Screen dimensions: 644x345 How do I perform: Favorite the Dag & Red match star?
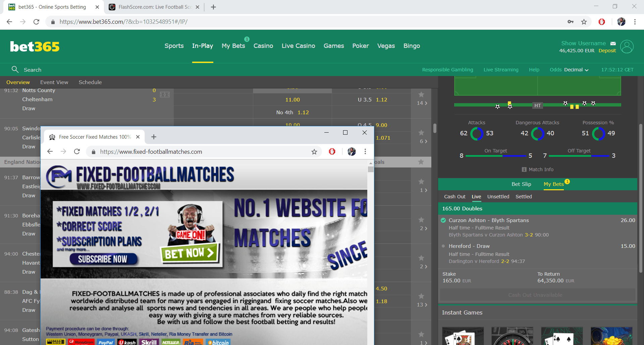pyautogui.click(x=421, y=296)
